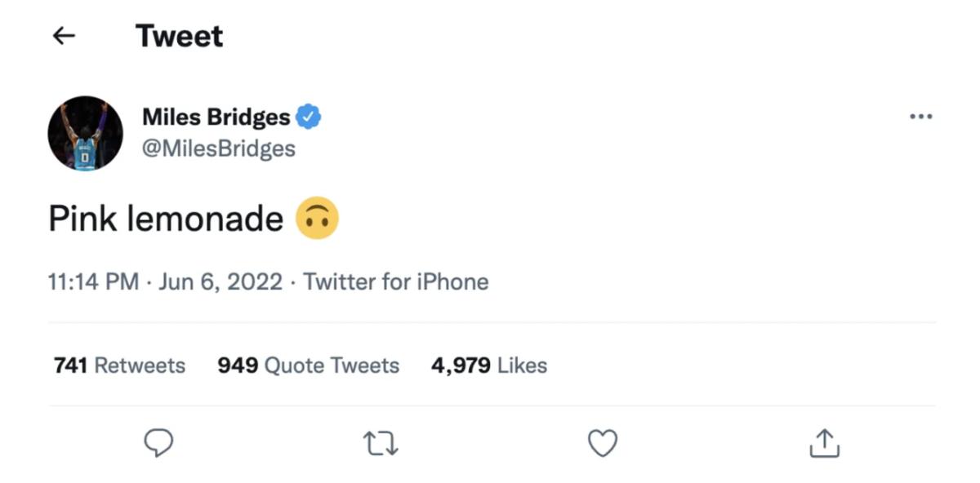Viewport: 980px width, 483px height.
Task: Open the share upload icon
Action: 824,443
